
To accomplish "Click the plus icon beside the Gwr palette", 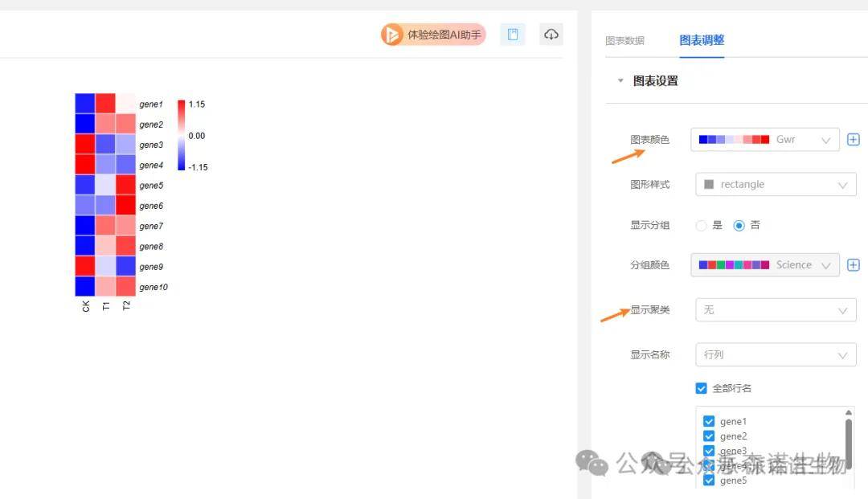I will [x=854, y=140].
